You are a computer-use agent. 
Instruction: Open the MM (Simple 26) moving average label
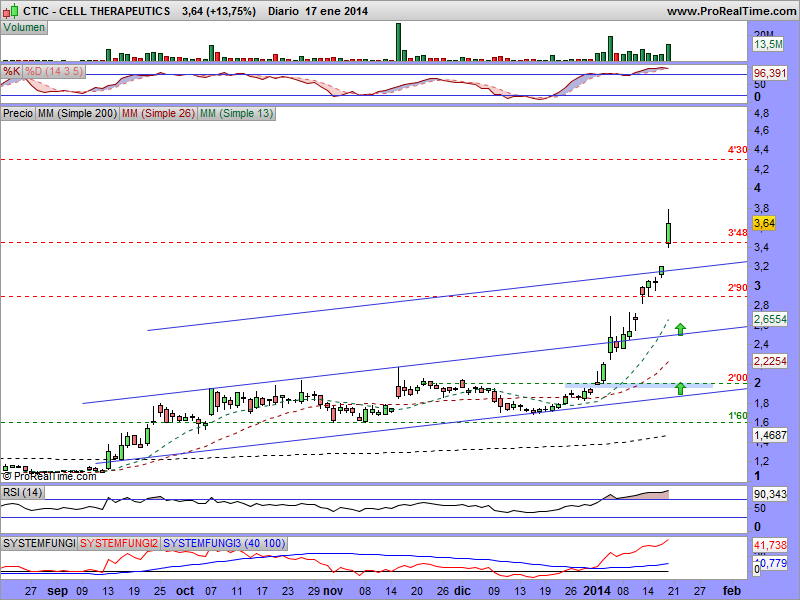click(158, 113)
